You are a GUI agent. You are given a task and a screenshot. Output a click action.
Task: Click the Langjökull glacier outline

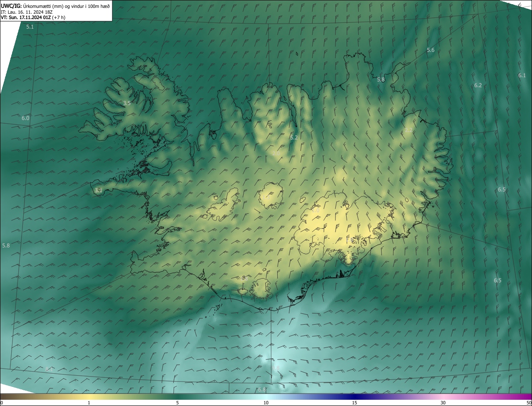224,204
